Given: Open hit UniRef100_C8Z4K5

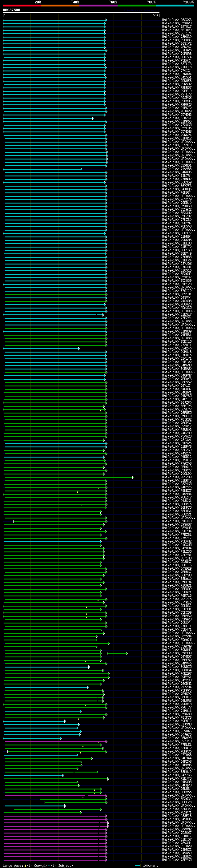Looking at the screenshot, I should [177, 484].
